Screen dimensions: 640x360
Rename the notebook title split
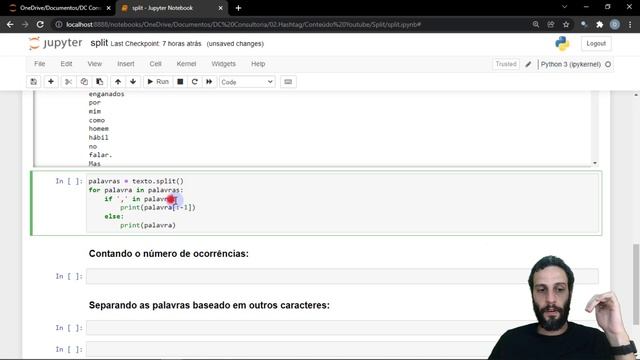tap(99, 43)
